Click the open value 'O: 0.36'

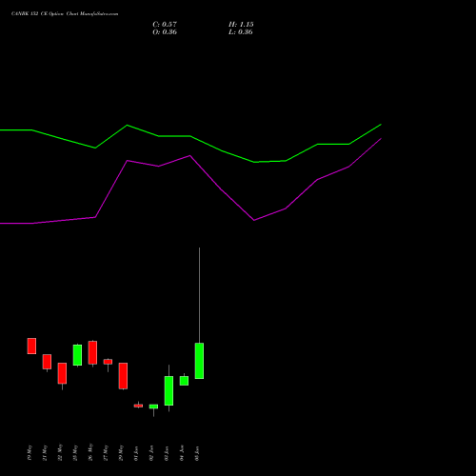point(165,32)
